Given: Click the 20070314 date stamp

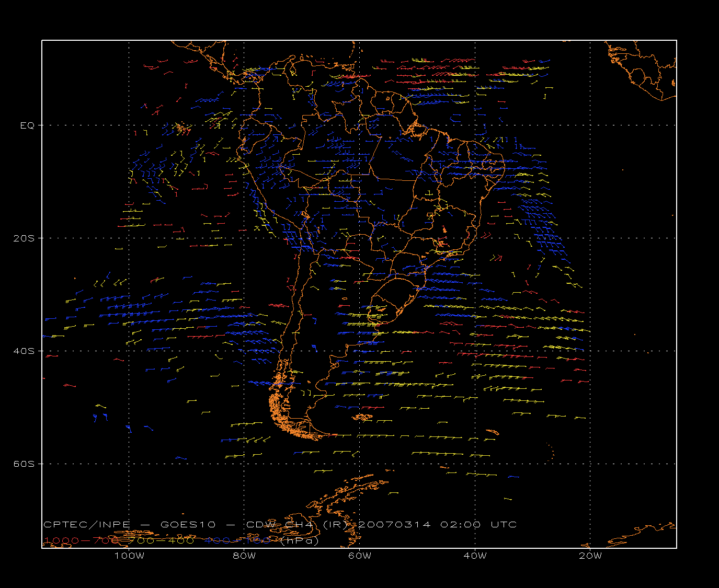Looking at the screenshot, I should (394, 524).
